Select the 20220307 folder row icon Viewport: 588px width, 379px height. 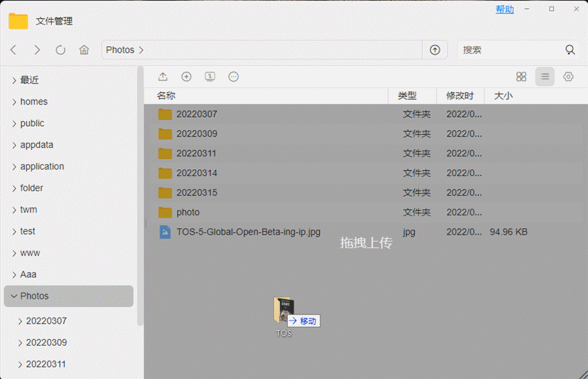click(x=165, y=114)
